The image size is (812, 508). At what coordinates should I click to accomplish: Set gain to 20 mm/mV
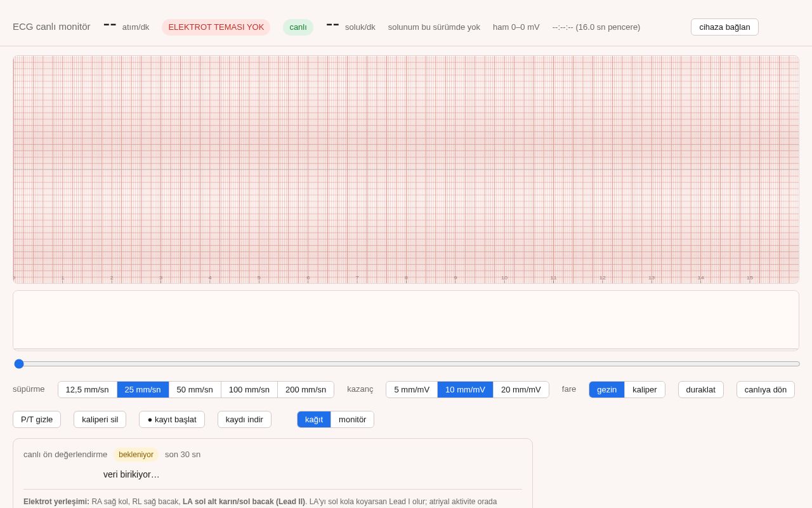[x=521, y=389]
